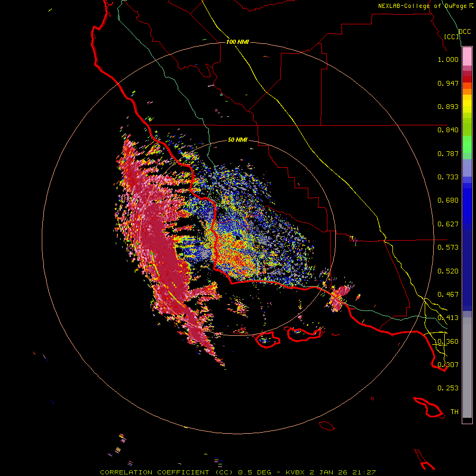Click the gray lower segment of the color bar
The height and width of the screenshot is (476, 476).
coord(467,368)
